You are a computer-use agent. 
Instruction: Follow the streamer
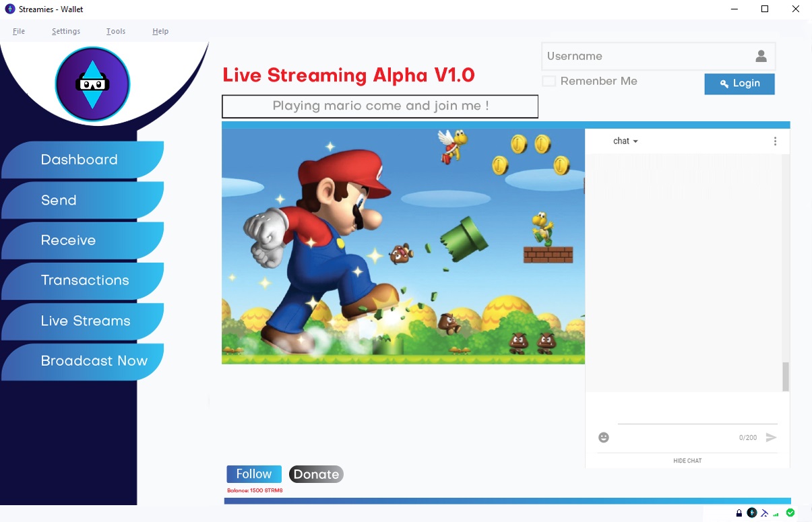pyautogui.click(x=254, y=474)
